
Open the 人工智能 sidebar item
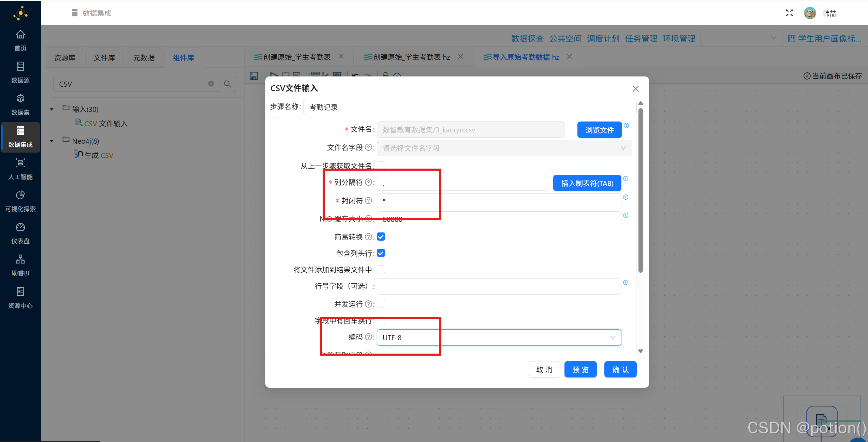coord(20,169)
